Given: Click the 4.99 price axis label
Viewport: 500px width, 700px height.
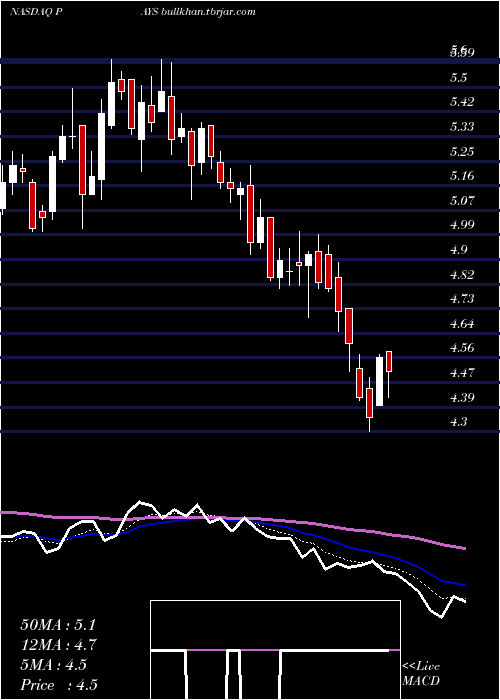Looking at the screenshot, I should pos(462,225).
